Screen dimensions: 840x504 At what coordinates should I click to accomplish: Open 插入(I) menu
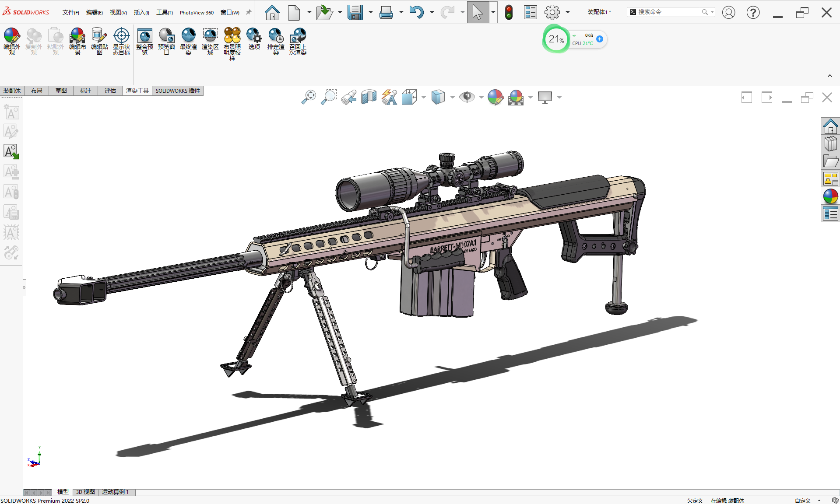tap(141, 12)
